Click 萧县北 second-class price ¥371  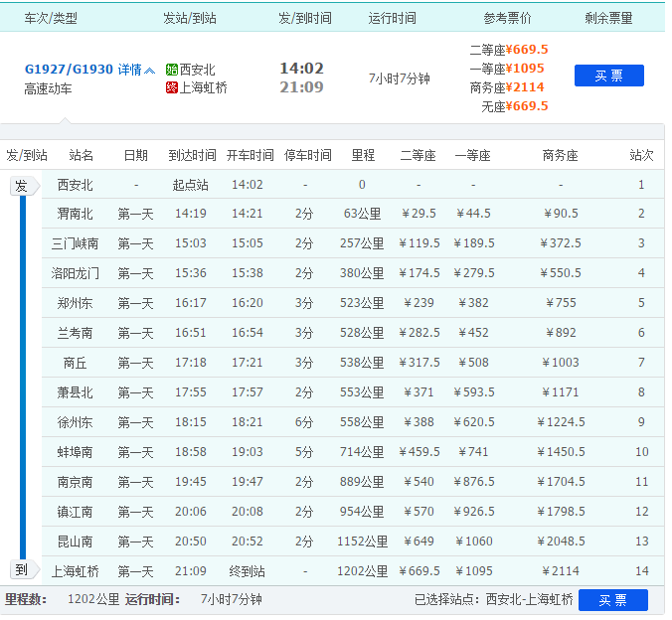point(419,392)
